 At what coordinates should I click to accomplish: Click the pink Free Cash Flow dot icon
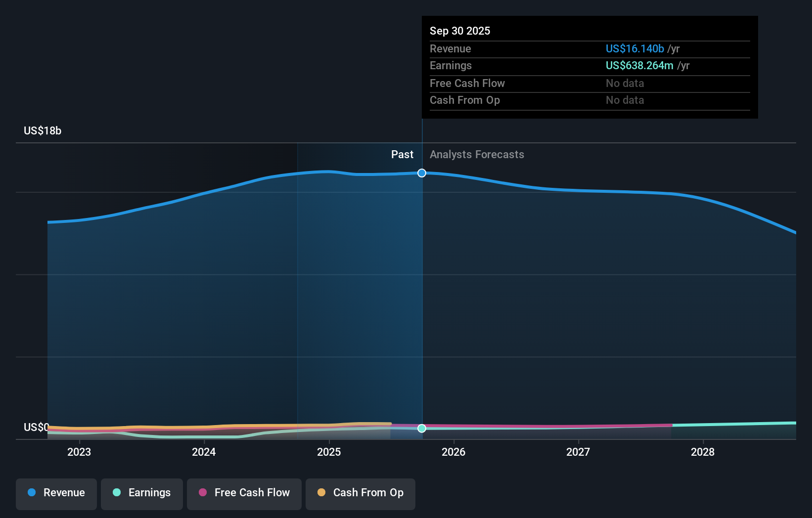[x=203, y=493]
